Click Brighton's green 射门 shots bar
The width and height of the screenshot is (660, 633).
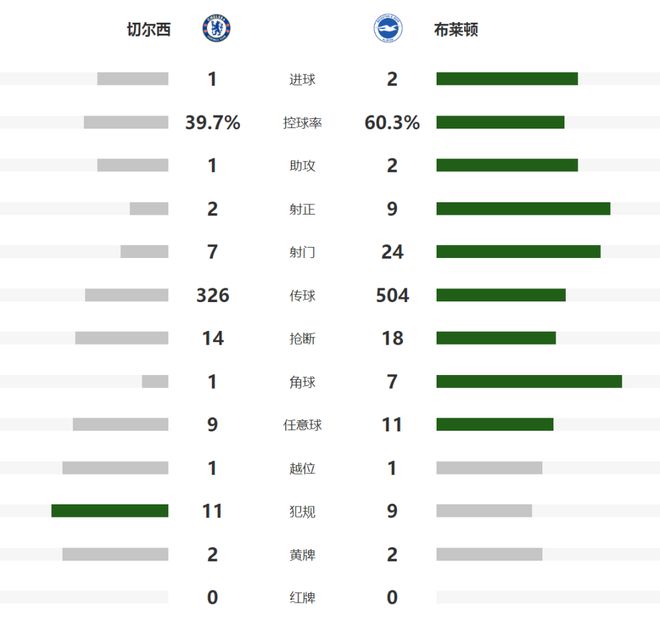518,252
